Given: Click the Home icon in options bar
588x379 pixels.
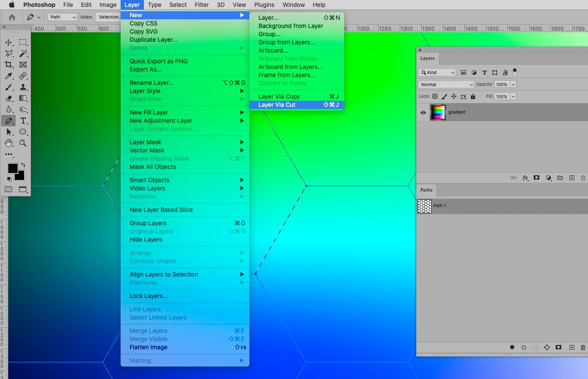Looking at the screenshot, I should 12,17.
